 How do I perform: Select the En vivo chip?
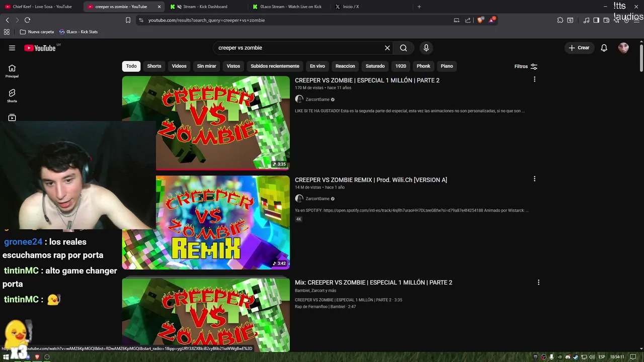pos(317,66)
